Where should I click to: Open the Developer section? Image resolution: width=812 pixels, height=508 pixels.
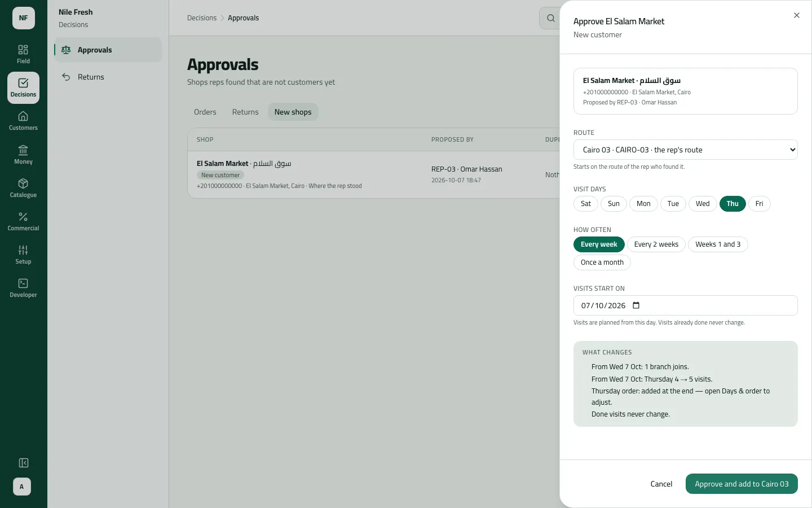[23, 288]
